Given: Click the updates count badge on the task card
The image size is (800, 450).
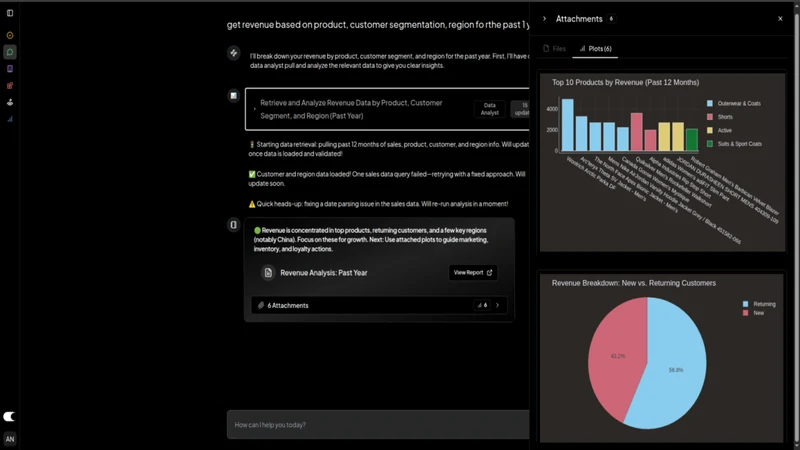Looking at the screenshot, I should point(520,109).
